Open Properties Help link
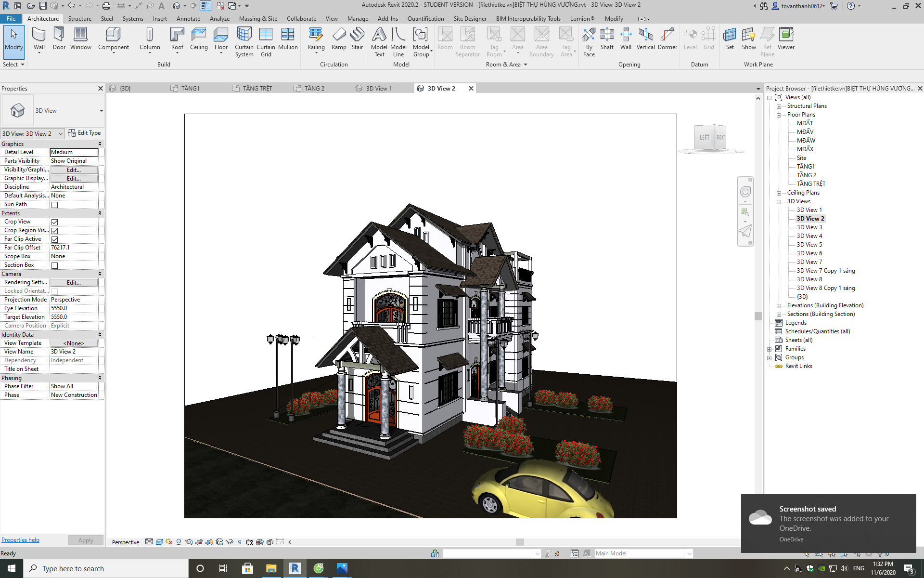 tap(20, 539)
